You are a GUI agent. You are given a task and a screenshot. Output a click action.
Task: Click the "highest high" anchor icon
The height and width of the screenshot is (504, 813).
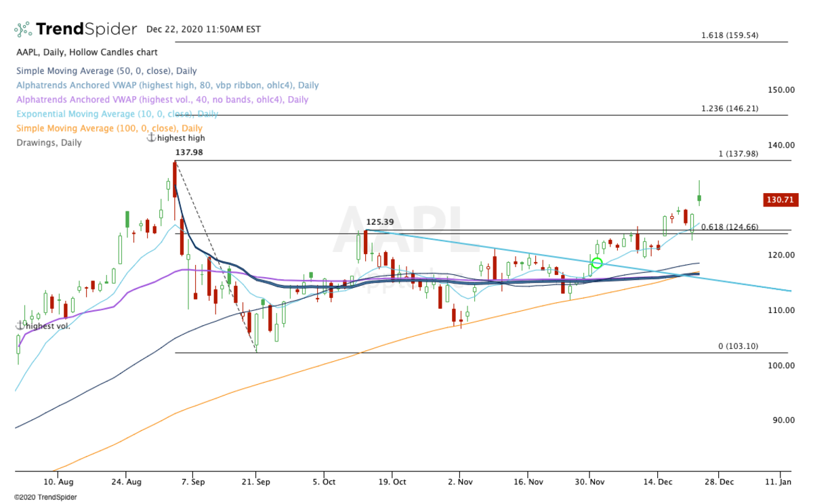point(150,137)
